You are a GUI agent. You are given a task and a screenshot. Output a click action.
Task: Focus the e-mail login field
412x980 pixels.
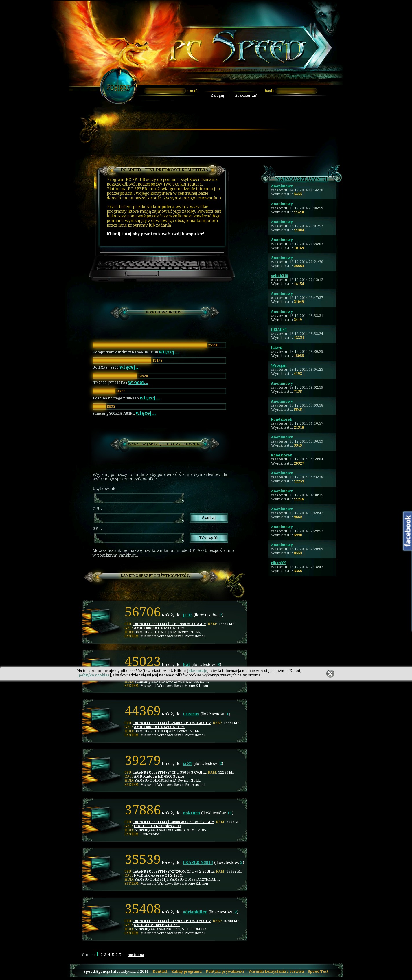point(164,91)
